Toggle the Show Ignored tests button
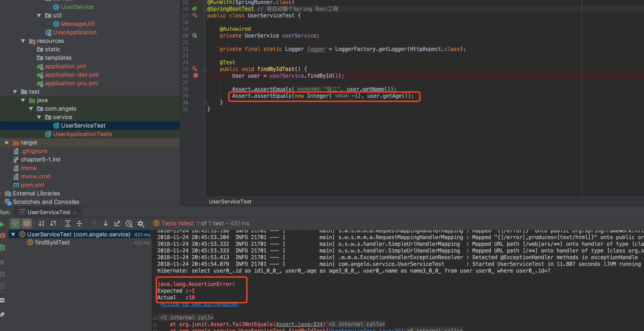The height and width of the screenshot is (331, 644). point(27,223)
